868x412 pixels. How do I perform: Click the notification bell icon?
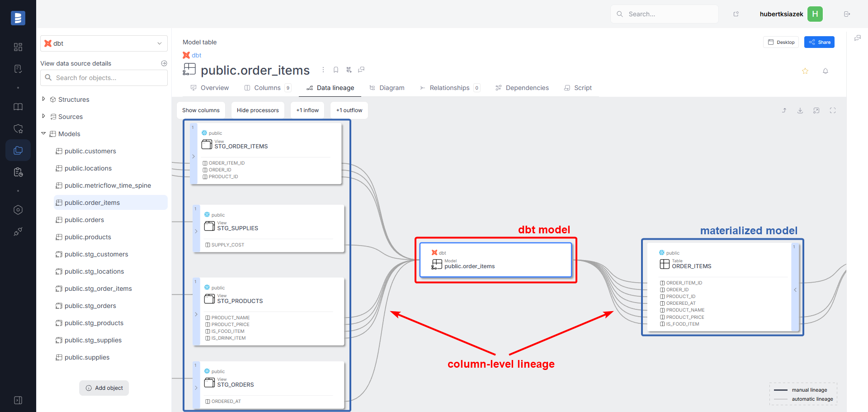tap(826, 71)
